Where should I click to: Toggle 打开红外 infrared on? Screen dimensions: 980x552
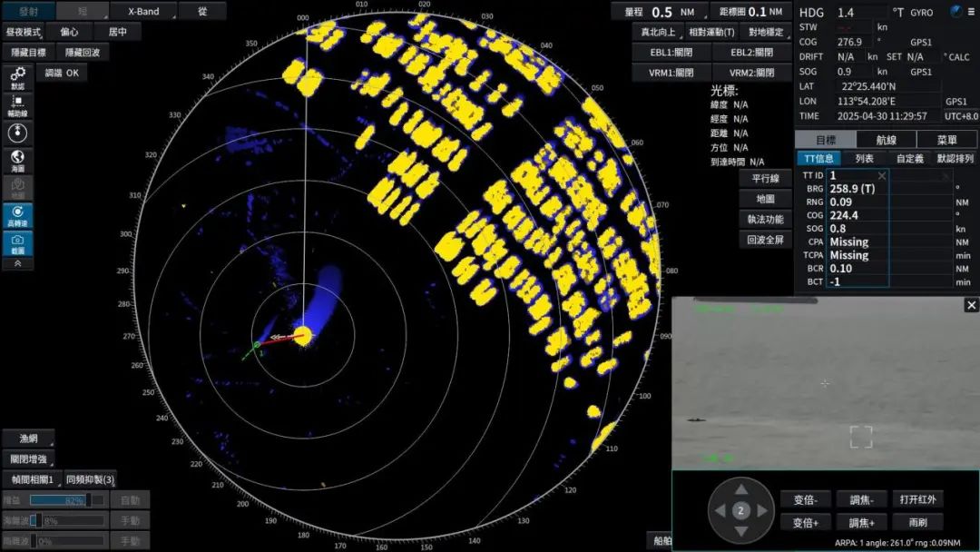pyautogui.click(x=918, y=499)
